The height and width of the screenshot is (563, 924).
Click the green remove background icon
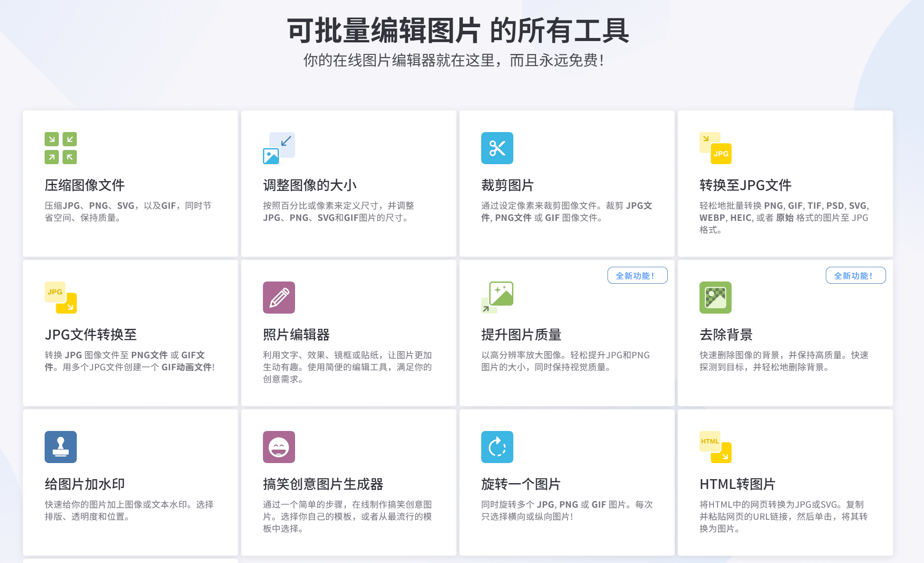click(715, 298)
